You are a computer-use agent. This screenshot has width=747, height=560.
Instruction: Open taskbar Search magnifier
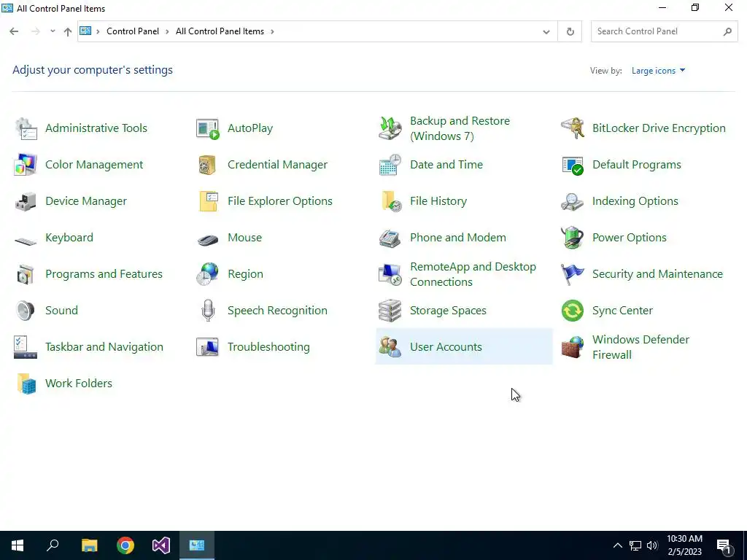tap(53, 545)
